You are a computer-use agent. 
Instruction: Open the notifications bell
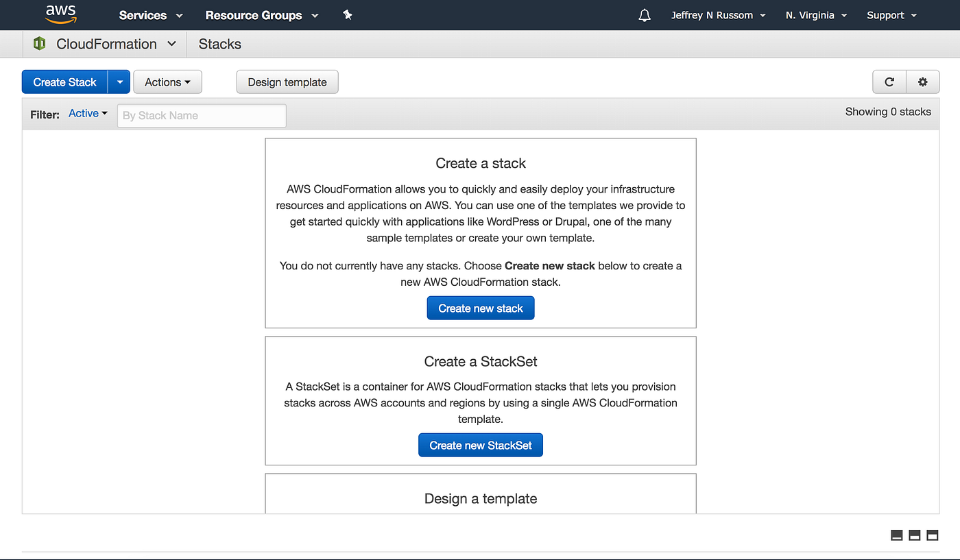point(644,14)
